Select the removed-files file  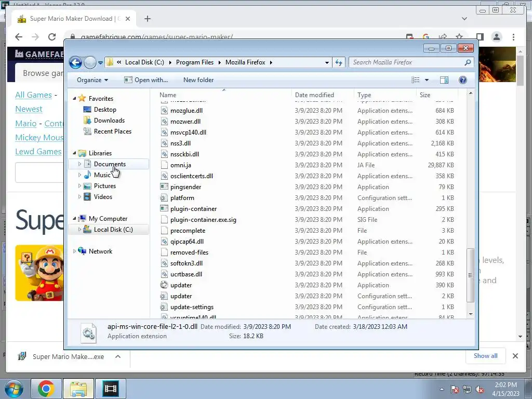pos(189,252)
